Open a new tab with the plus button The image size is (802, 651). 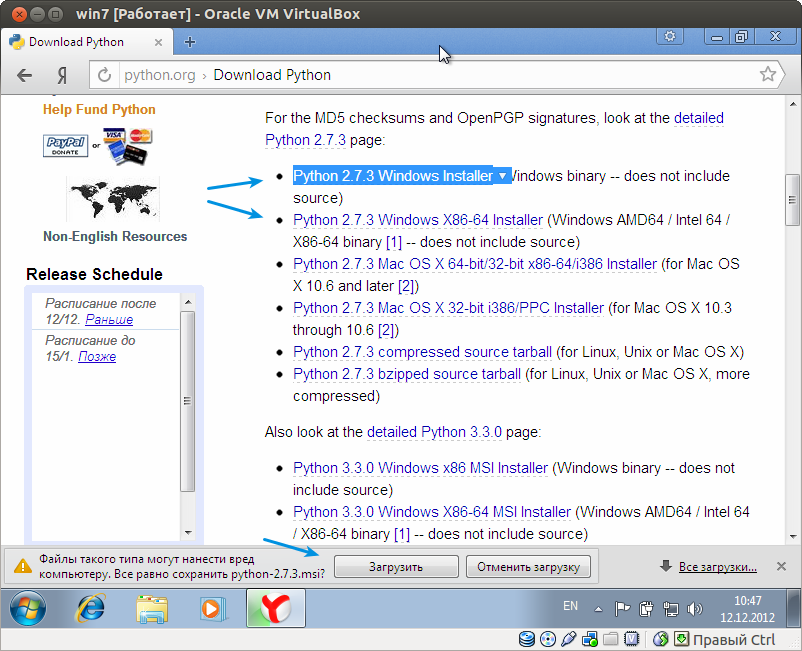(190, 42)
